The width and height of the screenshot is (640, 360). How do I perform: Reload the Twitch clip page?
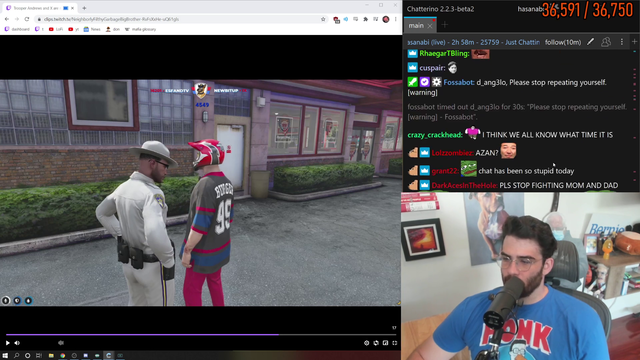tap(27, 19)
